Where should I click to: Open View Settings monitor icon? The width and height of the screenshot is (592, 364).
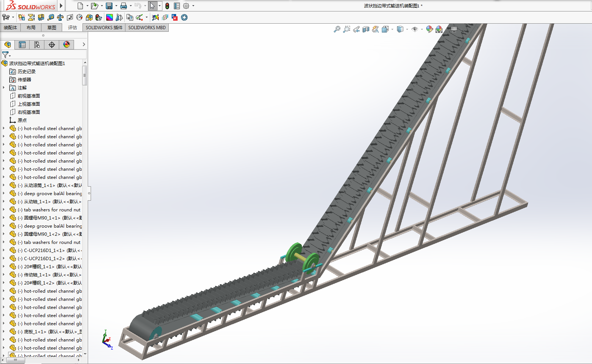(x=454, y=29)
